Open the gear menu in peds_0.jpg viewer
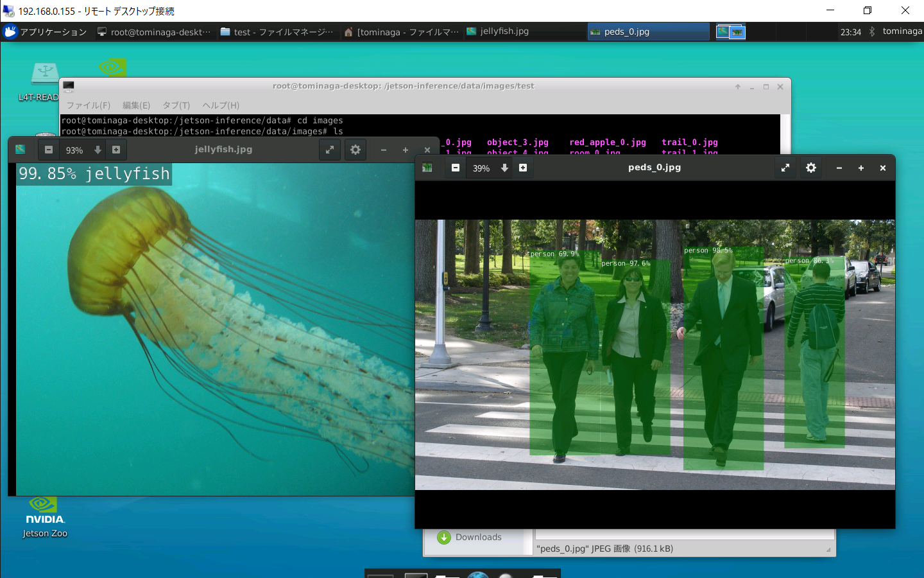 tap(810, 168)
